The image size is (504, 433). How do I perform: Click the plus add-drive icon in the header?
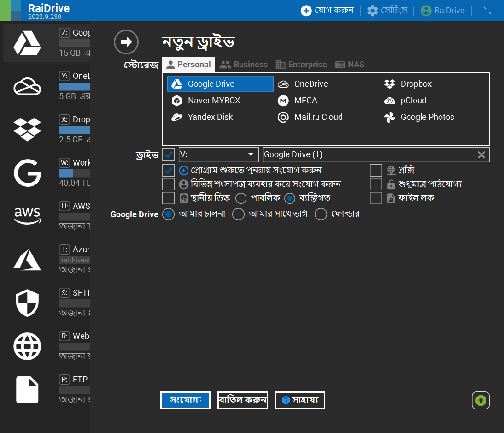306,11
